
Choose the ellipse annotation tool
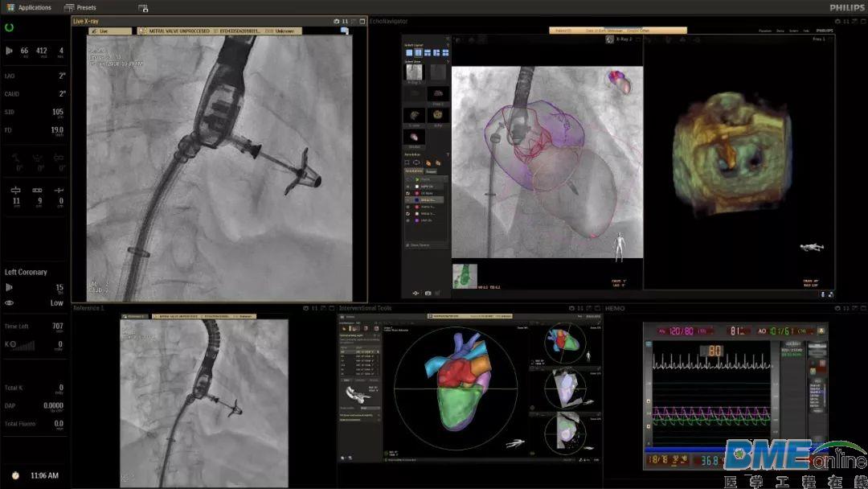(x=416, y=162)
